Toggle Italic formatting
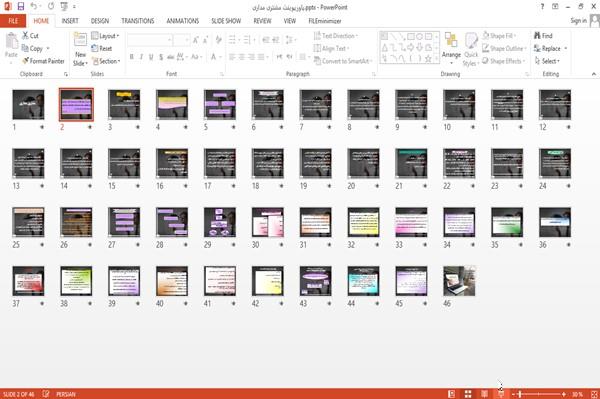The width and height of the screenshot is (600, 399). pos(141,57)
